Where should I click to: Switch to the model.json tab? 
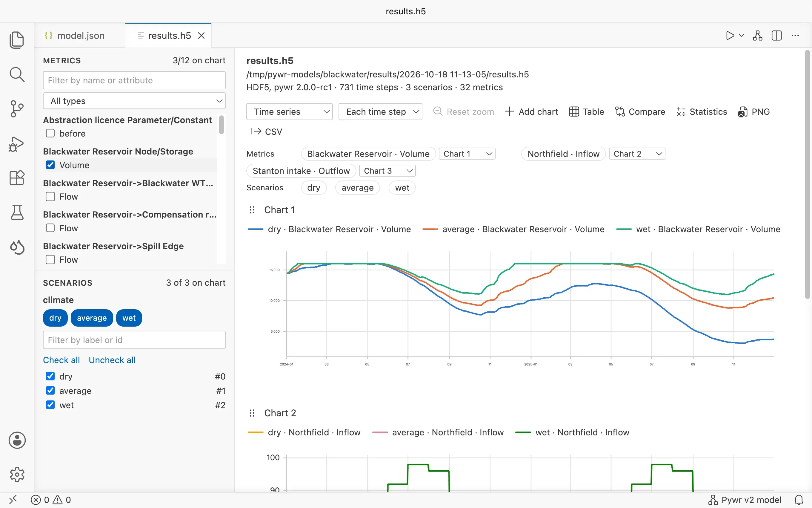80,36
